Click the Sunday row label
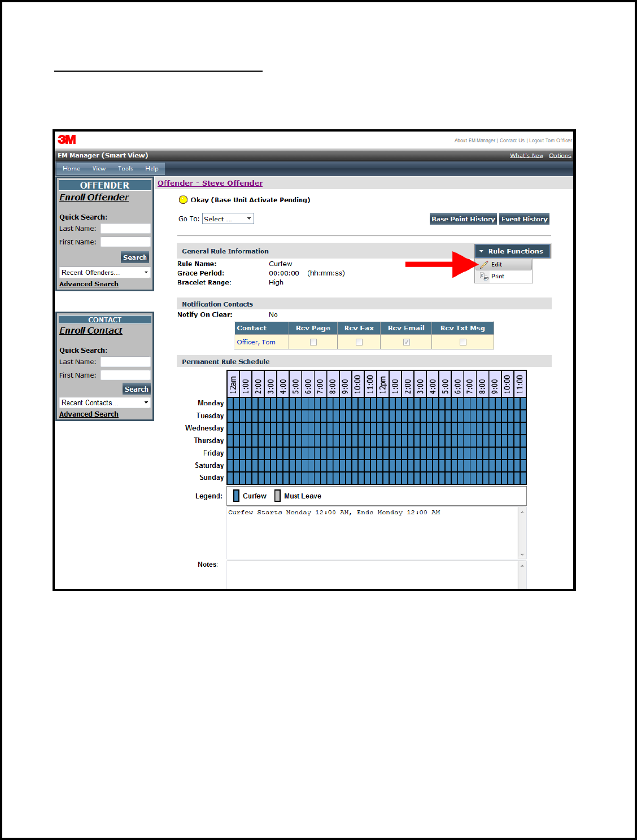 pos(211,478)
